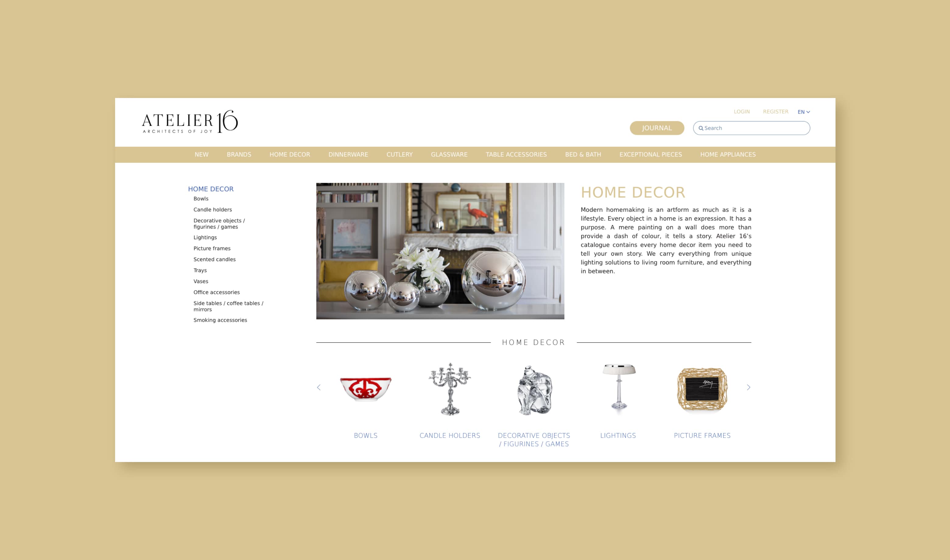Image resolution: width=950 pixels, height=560 pixels.
Task: Click the JOURNAL button icon
Action: 656,128
